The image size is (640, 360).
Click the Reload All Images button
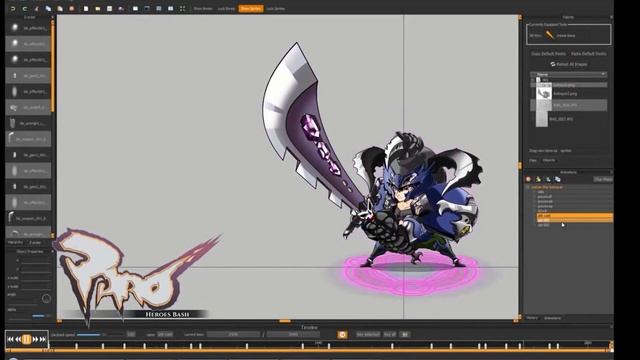(569, 64)
